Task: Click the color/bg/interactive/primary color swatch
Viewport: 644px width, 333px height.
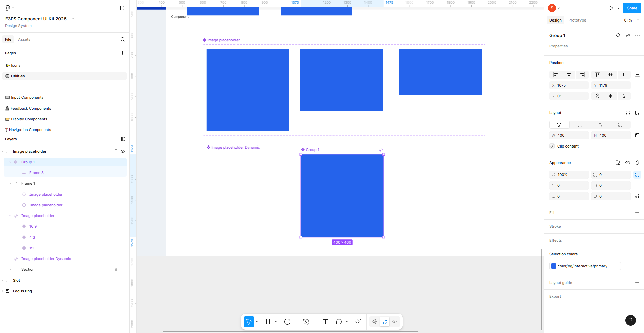Action: [x=554, y=266]
